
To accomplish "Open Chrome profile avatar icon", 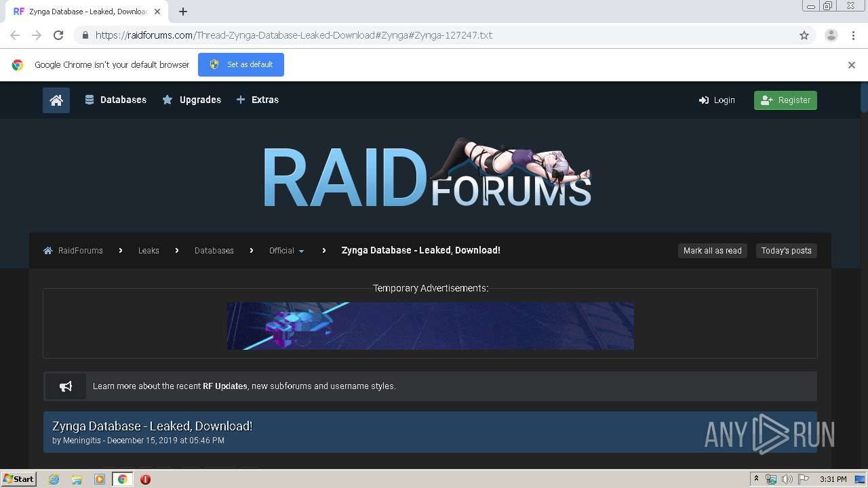I will pyautogui.click(x=831, y=35).
